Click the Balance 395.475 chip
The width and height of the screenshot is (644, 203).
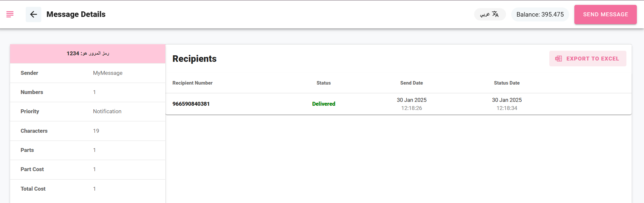540,14
